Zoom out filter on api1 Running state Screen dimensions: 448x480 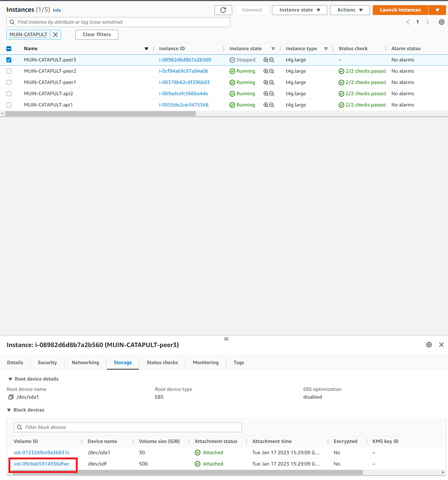272,105
